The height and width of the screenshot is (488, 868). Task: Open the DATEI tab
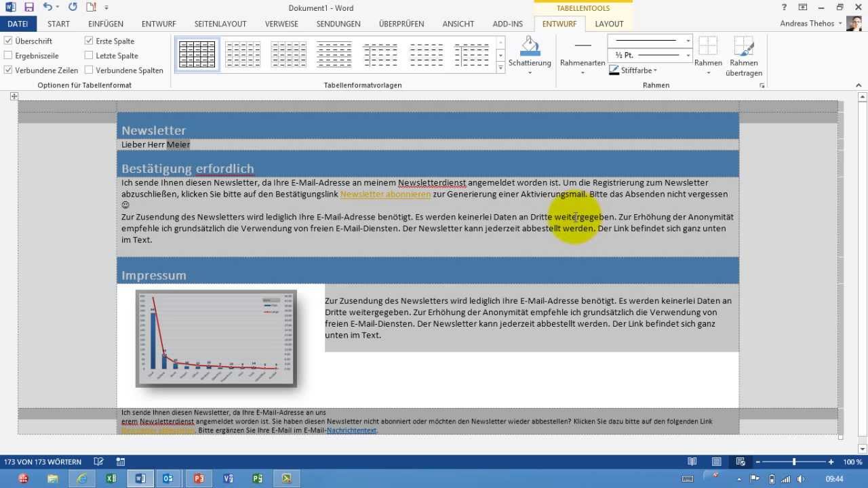coord(18,24)
